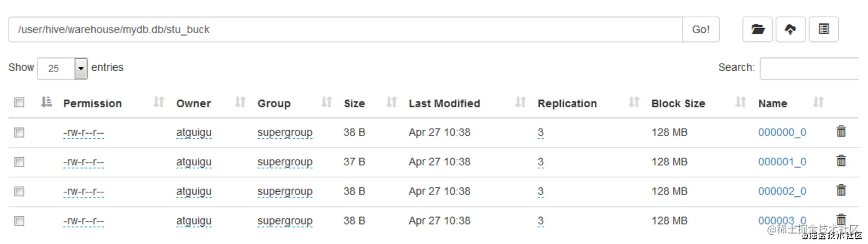This screenshot has width=868, height=244.
Task: Sort the table by Permission column
Action: 92,103
